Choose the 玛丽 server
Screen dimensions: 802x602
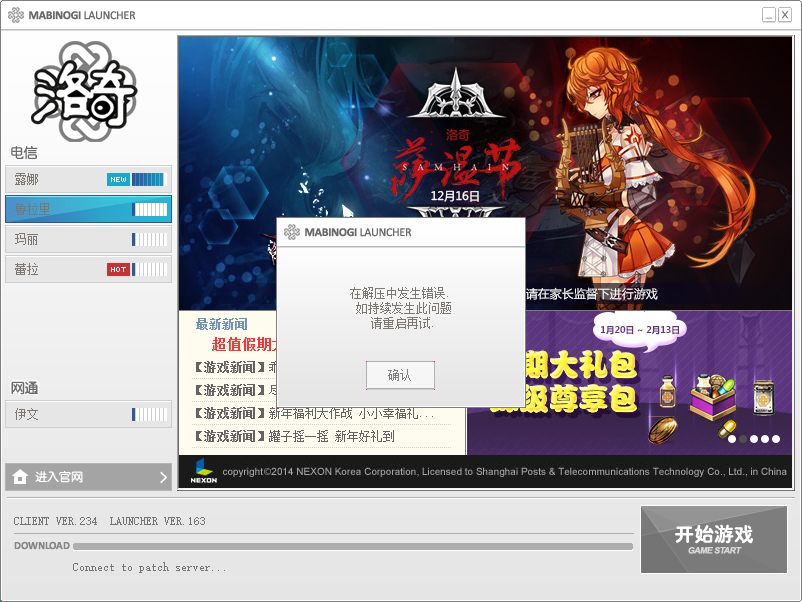(88, 239)
